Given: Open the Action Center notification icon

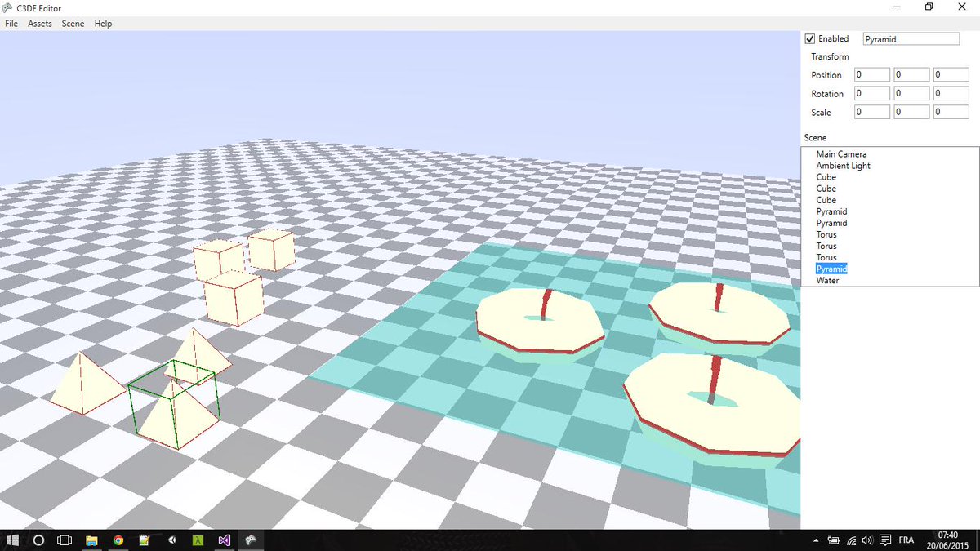Looking at the screenshot, I should [x=884, y=540].
